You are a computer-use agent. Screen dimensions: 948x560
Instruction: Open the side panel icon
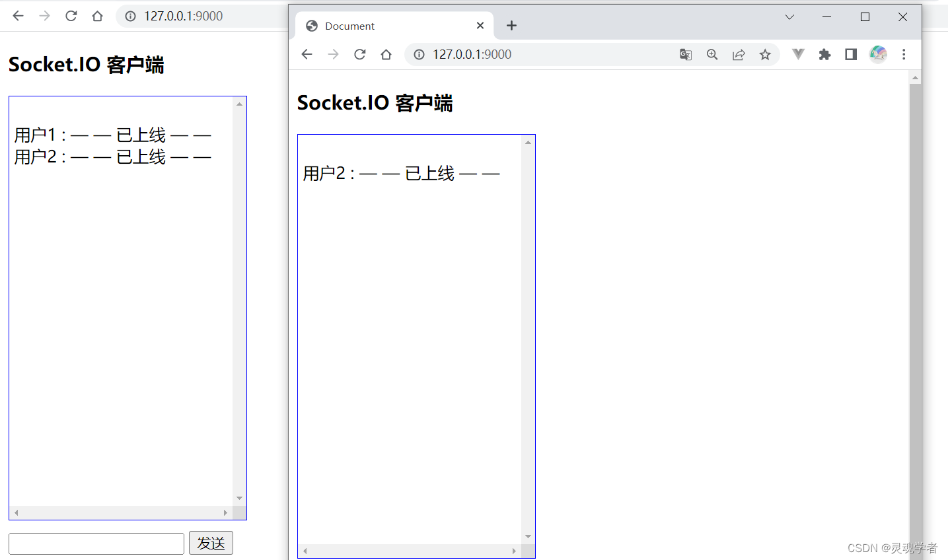851,54
